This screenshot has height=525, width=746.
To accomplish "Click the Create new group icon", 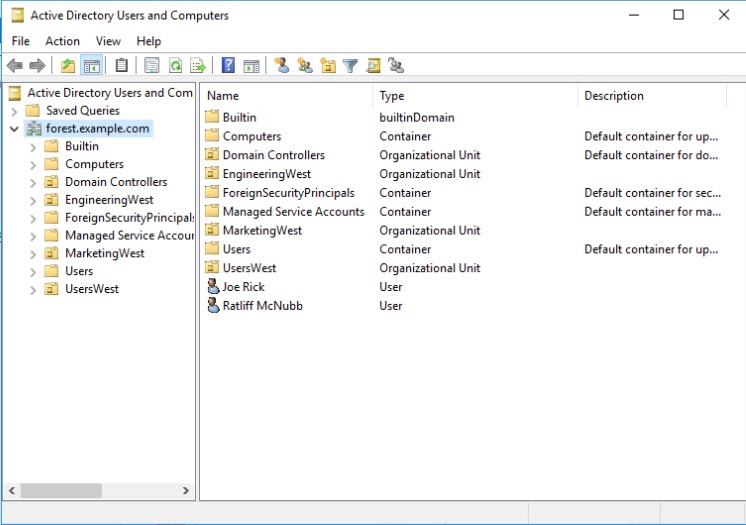I will (305, 66).
